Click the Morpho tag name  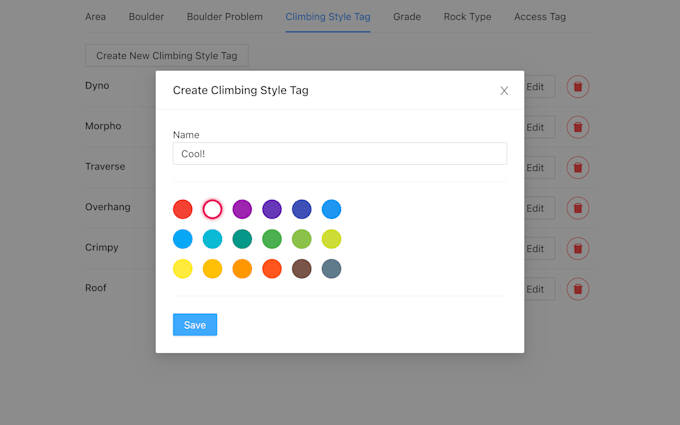(x=103, y=126)
